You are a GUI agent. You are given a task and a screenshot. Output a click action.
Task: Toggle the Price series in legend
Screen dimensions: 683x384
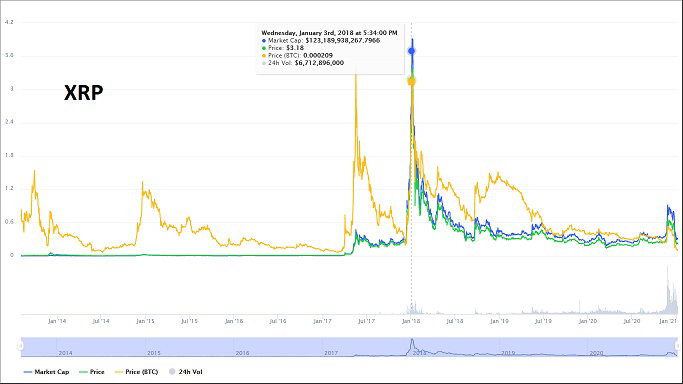92,372
